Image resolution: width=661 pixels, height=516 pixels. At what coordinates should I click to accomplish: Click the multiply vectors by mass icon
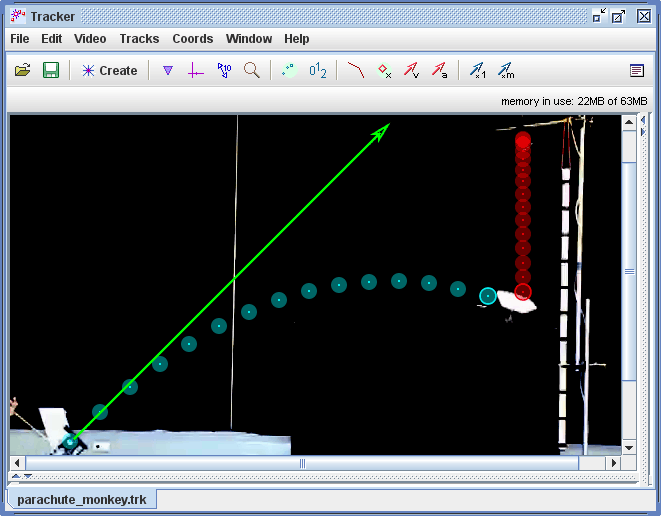tap(506, 71)
